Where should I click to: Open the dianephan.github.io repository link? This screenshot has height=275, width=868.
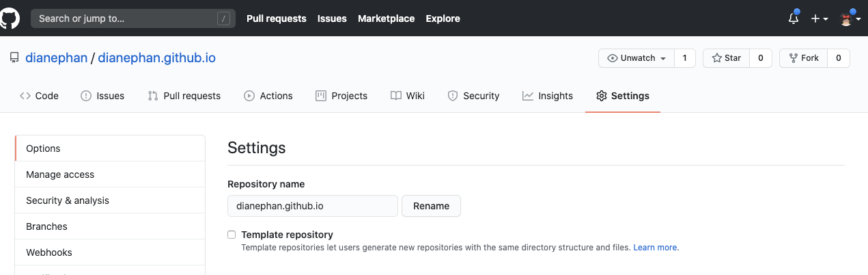pyautogui.click(x=157, y=58)
